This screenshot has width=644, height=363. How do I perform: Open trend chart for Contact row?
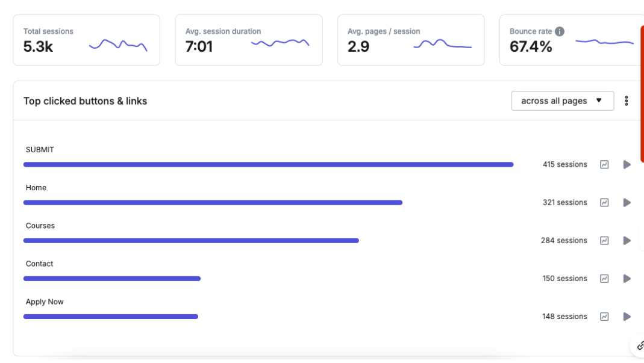point(604,278)
